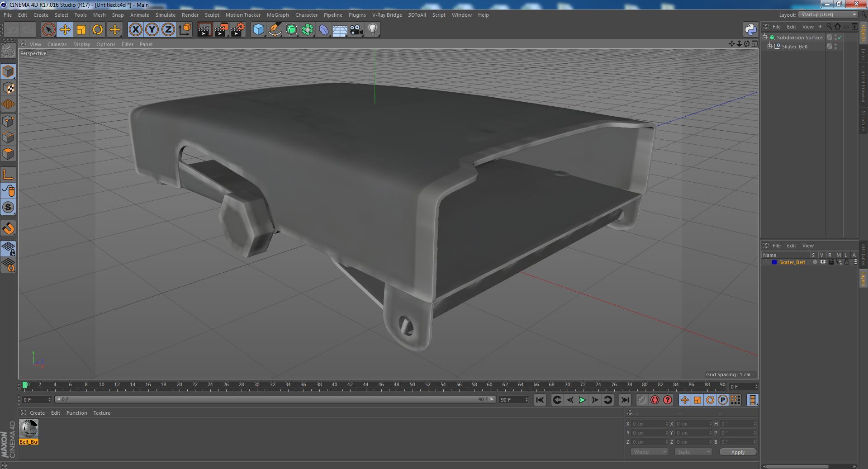
Task: Open the material Texture menu
Action: [x=102, y=413]
